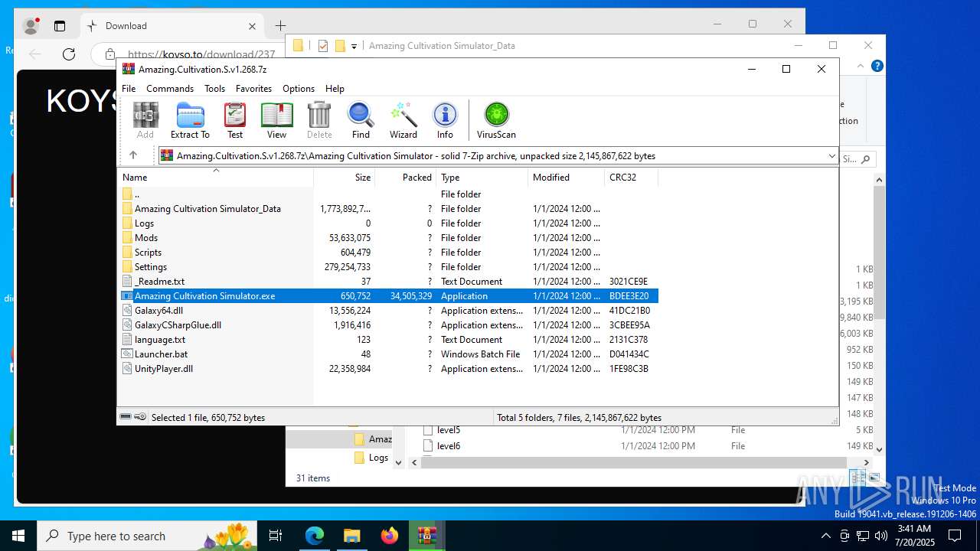Select Galaxy64.dll file
Viewport: 980px width, 551px height.
[389, 311]
